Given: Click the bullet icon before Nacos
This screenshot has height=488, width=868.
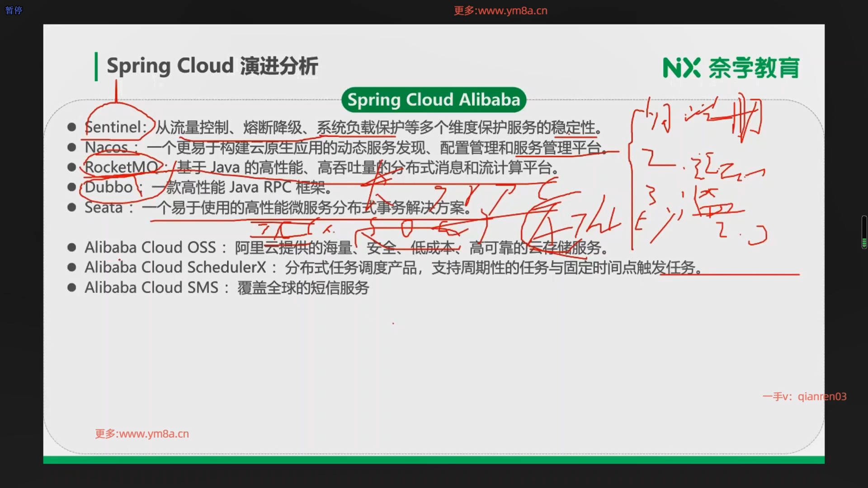Looking at the screenshot, I should [x=71, y=147].
